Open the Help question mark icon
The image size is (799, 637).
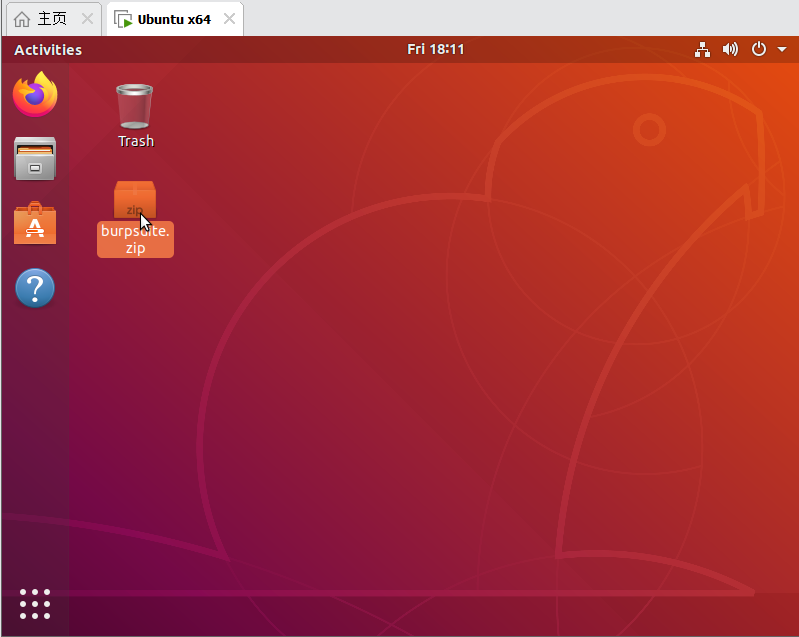[x=35, y=288]
